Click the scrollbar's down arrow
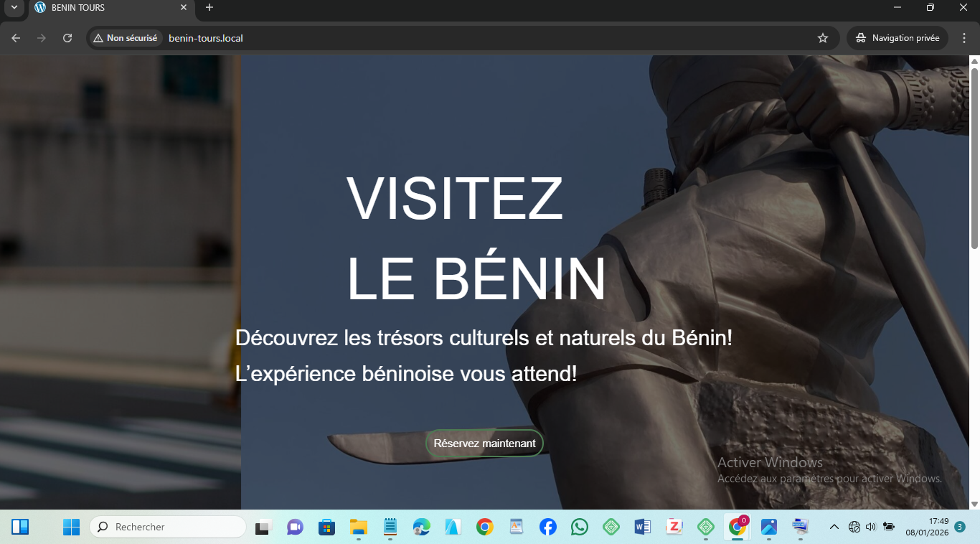The width and height of the screenshot is (980, 544). [974, 504]
